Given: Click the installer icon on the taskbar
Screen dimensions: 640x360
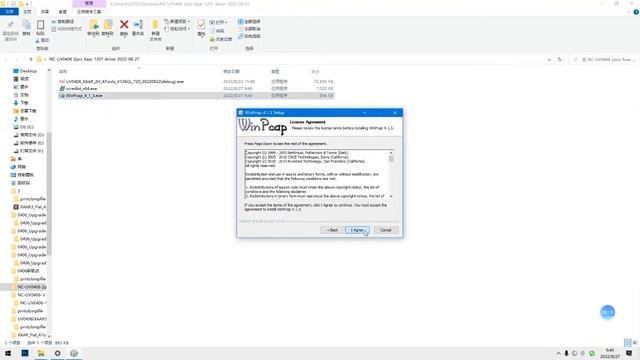Looking at the screenshot, I should click(x=74, y=353).
